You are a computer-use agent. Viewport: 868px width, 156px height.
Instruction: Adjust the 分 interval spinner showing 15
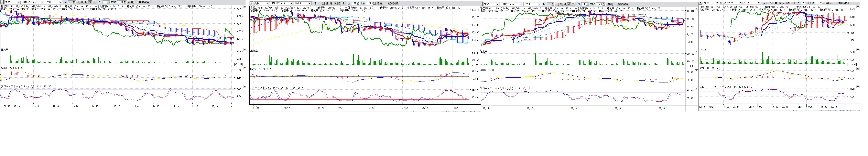(358, 3)
